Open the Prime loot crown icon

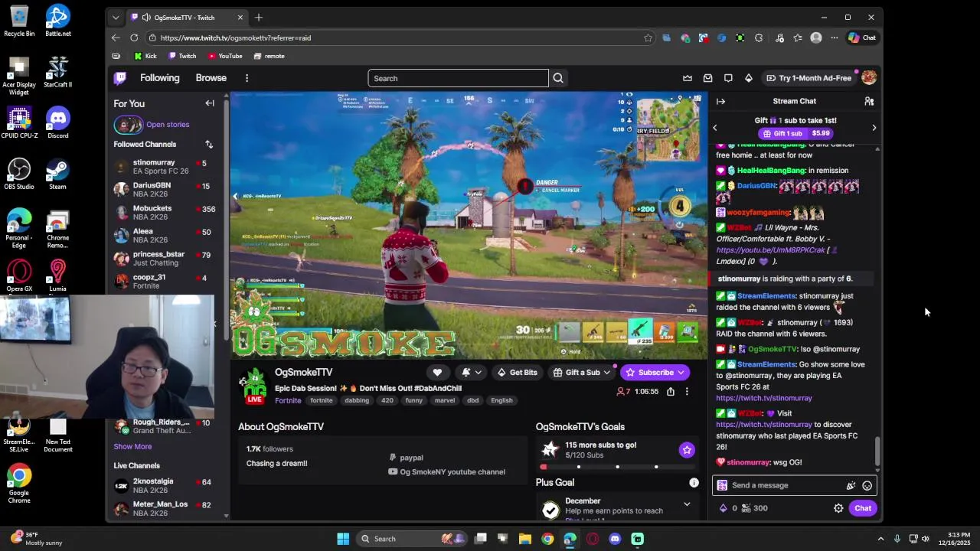688,78
